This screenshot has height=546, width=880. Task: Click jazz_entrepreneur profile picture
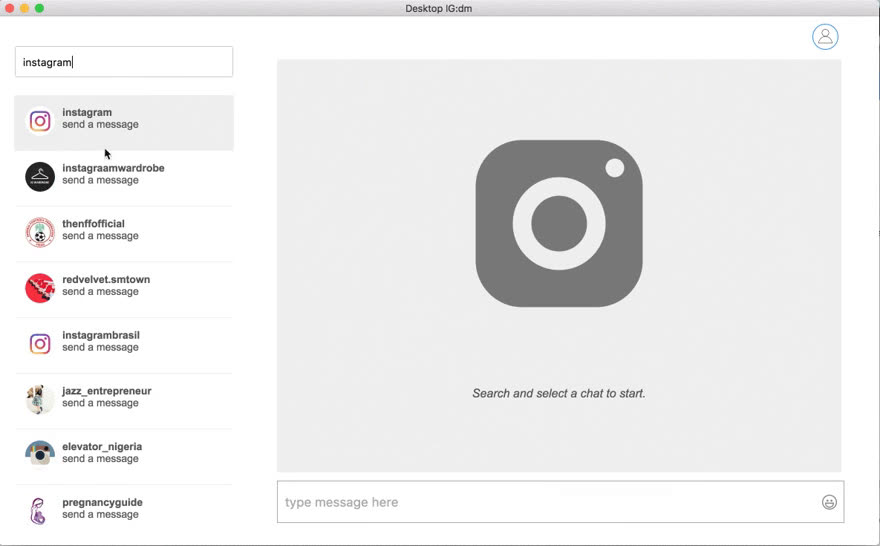[x=40, y=399]
